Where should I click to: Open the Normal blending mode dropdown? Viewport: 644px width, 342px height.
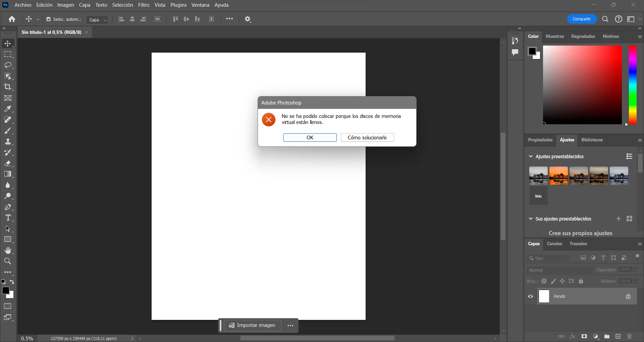pos(560,270)
